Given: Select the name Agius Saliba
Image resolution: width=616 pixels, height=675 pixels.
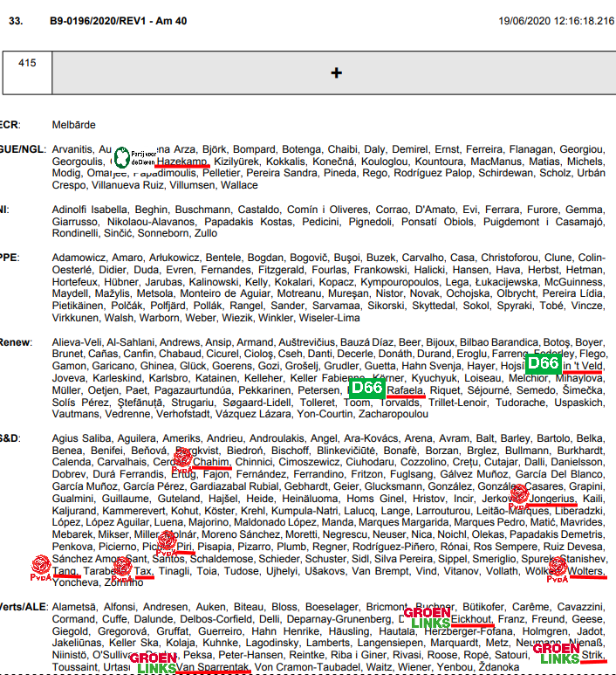Looking at the screenshot, I should (82, 438).
